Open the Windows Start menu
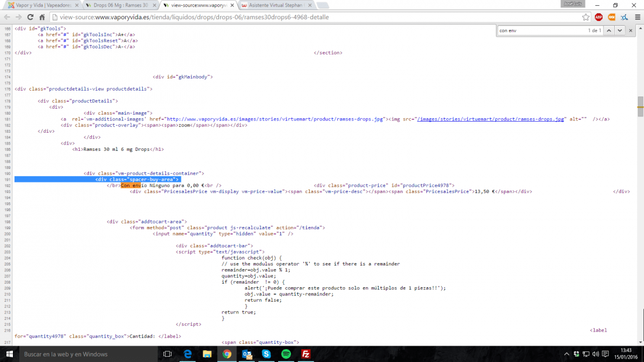 [x=9, y=354]
